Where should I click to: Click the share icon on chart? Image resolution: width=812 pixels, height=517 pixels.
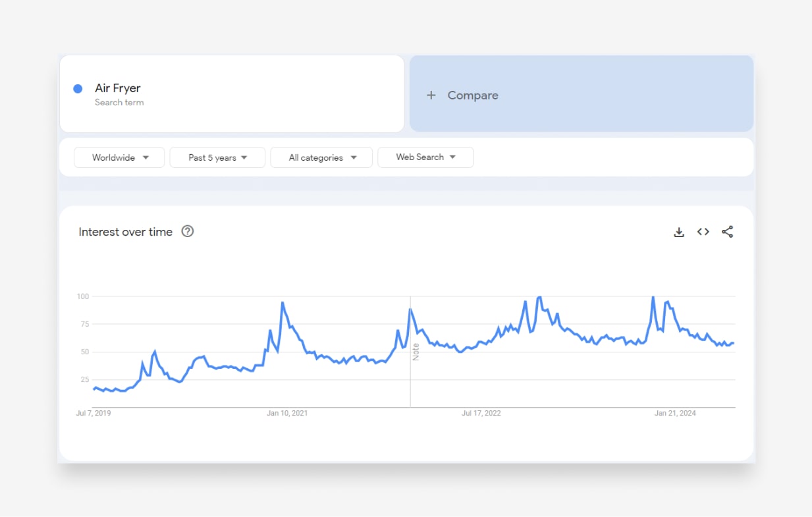[x=727, y=232]
